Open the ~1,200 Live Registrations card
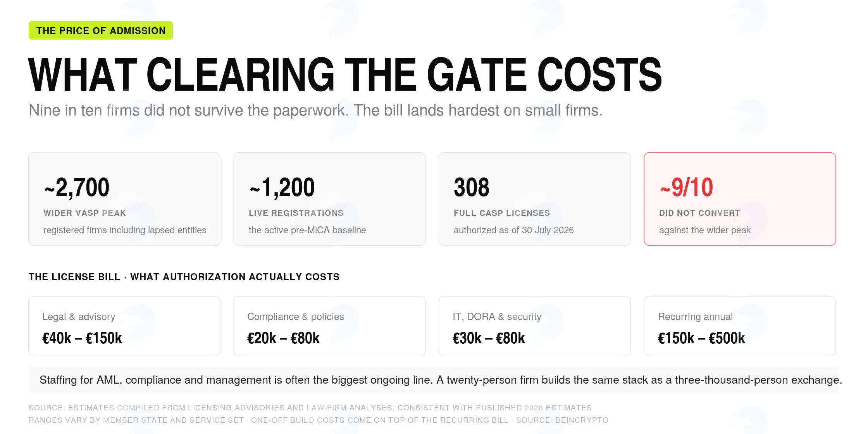 (329, 199)
